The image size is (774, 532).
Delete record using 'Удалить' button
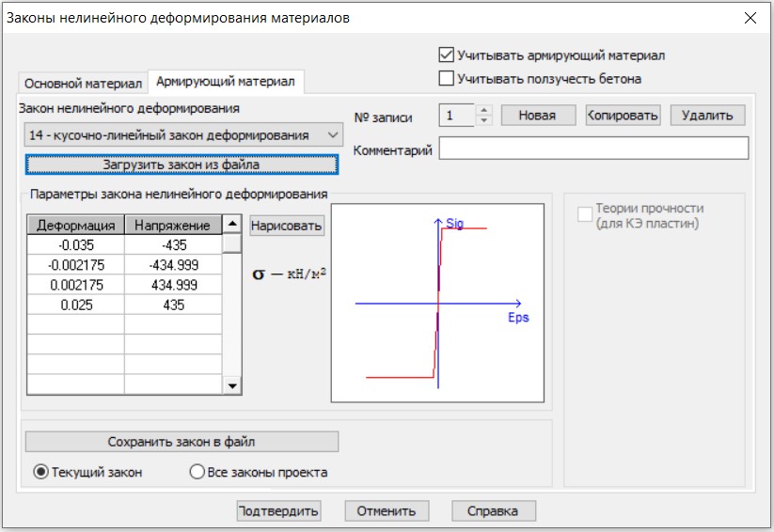(707, 116)
